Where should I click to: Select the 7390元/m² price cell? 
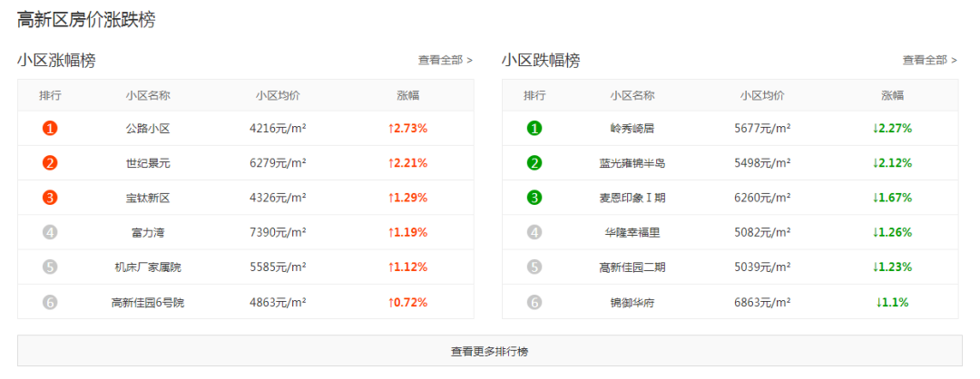point(278,233)
